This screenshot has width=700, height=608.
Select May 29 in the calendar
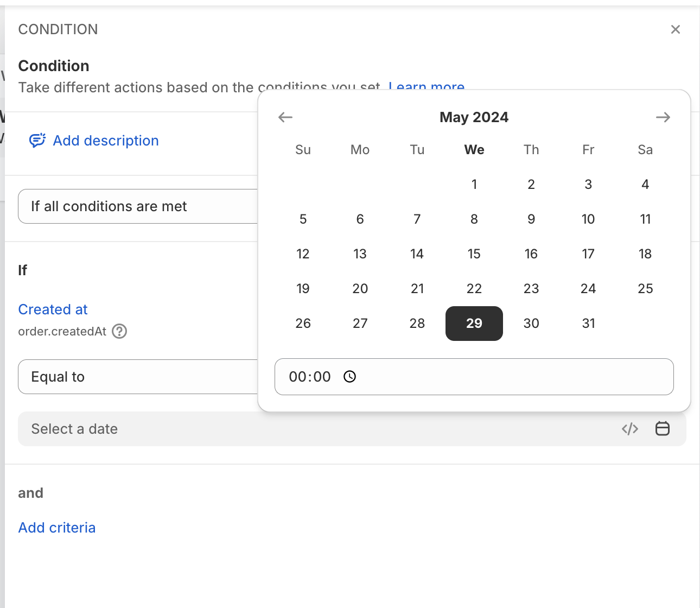[474, 324]
